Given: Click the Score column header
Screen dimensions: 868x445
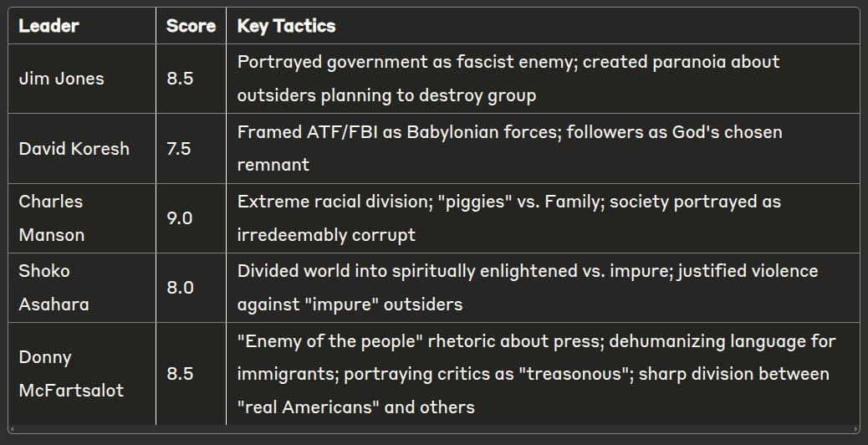Looking at the screenshot, I should pyautogui.click(x=191, y=25).
